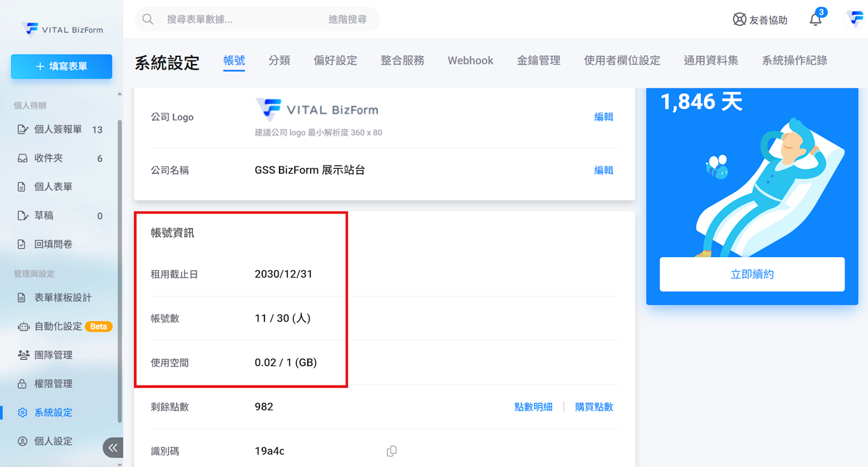Open the 金鑰管理 tab
Image resolution: width=868 pixels, height=467 pixels.
click(x=538, y=60)
